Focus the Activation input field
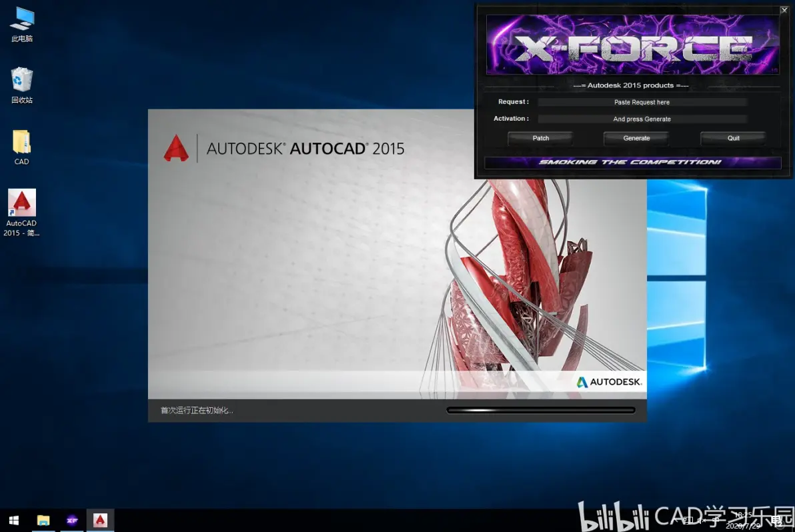The image size is (795, 532). click(642, 119)
